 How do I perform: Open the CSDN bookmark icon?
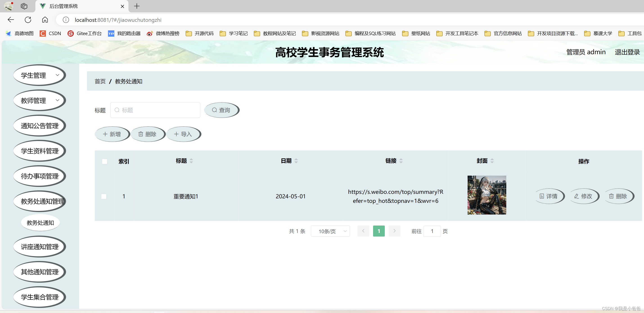43,34
